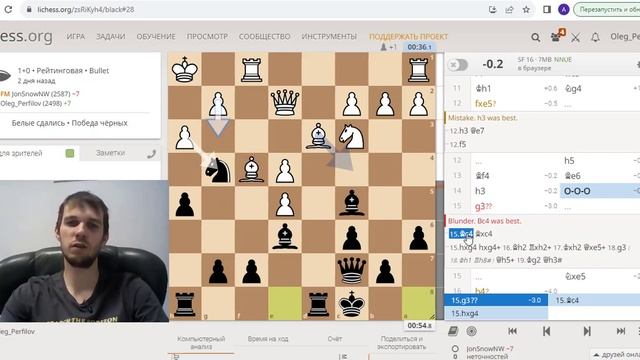
Task: Expand the друзей онлайн friends box
Action: pos(616,354)
